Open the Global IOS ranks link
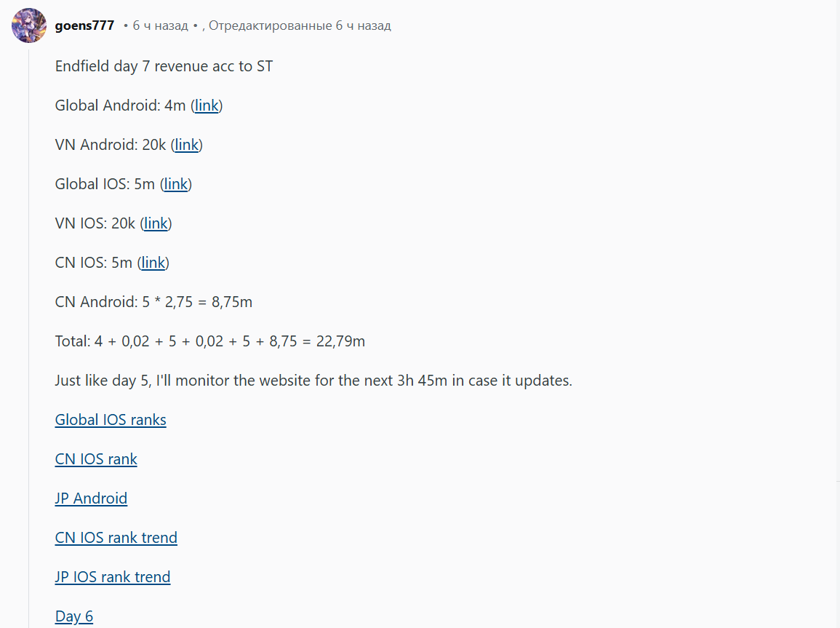 tap(111, 420)
